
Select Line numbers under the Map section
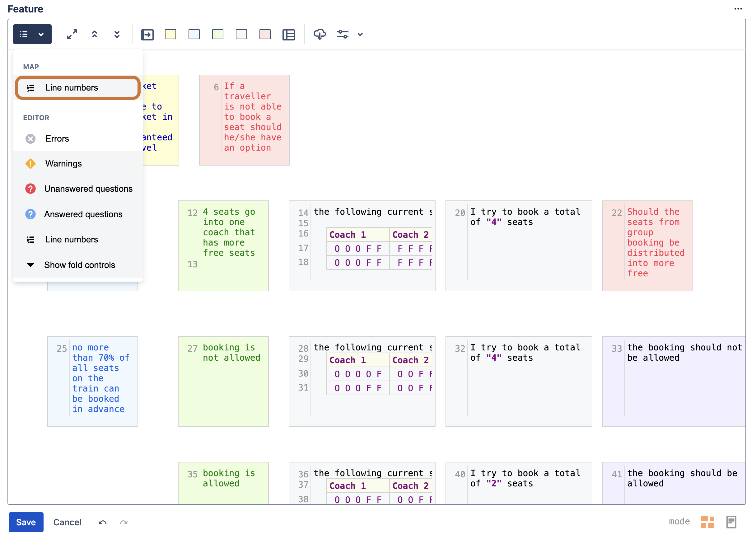point(78,88)
